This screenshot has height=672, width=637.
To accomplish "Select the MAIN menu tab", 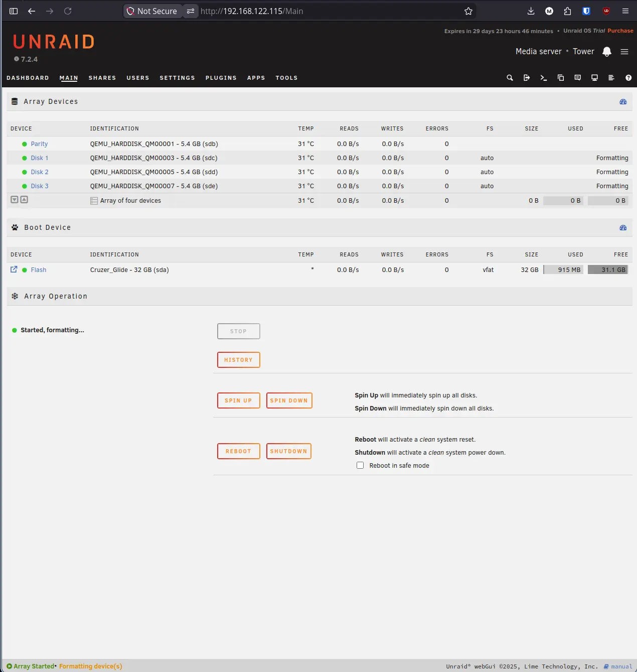I will point(69,78).
